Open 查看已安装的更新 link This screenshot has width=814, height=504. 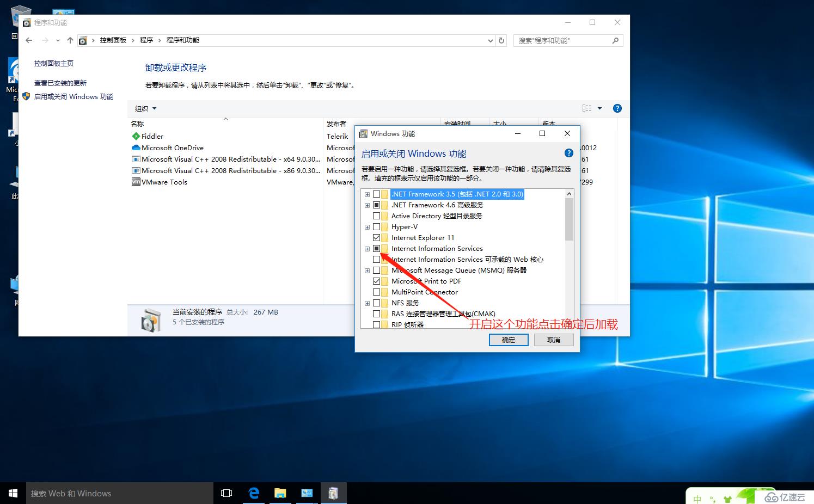(x=60, y=83)
